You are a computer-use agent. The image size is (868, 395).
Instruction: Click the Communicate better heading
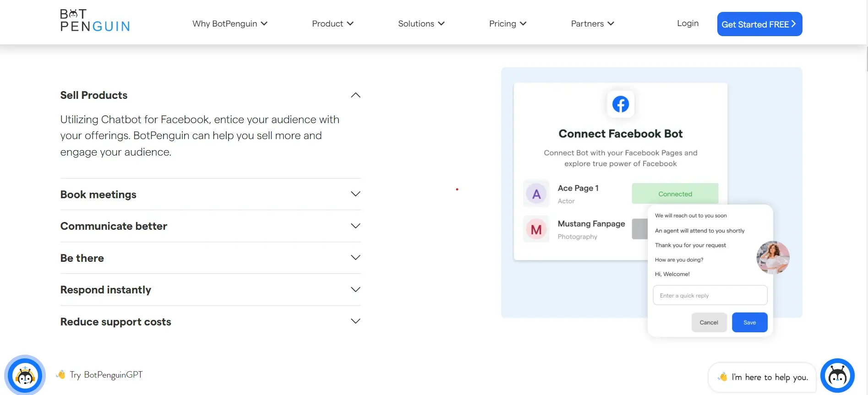(114, 226)
